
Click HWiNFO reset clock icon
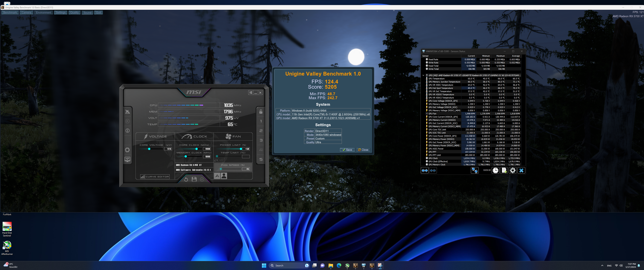pos(495,170)
